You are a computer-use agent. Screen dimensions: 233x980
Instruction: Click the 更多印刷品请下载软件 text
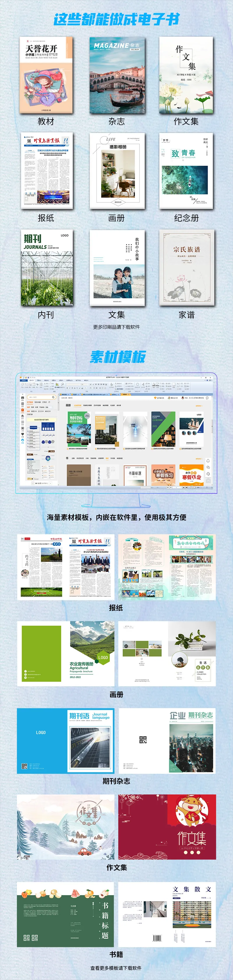[116, 327]
